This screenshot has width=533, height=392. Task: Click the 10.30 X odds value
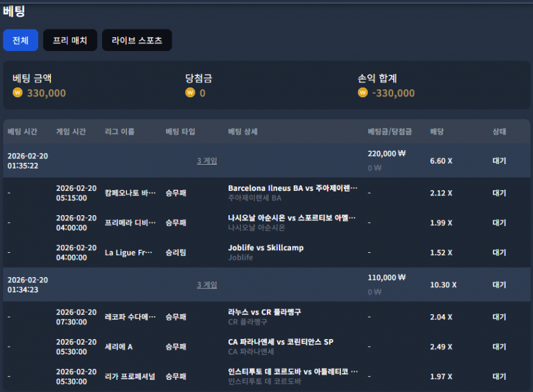tap(443, 285)
